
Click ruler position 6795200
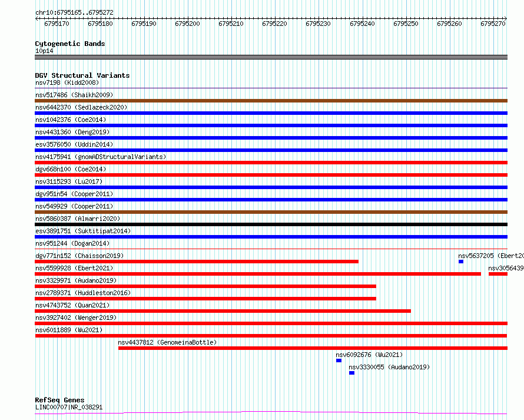187,24
